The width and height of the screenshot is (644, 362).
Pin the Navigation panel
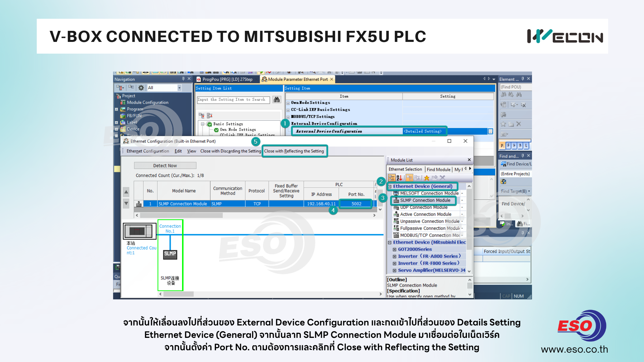(x=183, y=79)
